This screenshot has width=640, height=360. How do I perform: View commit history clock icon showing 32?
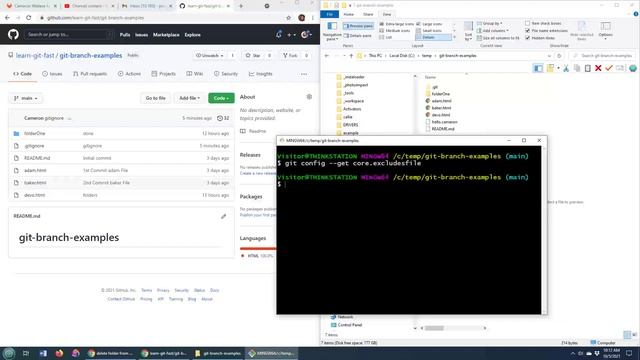point(223,118)
